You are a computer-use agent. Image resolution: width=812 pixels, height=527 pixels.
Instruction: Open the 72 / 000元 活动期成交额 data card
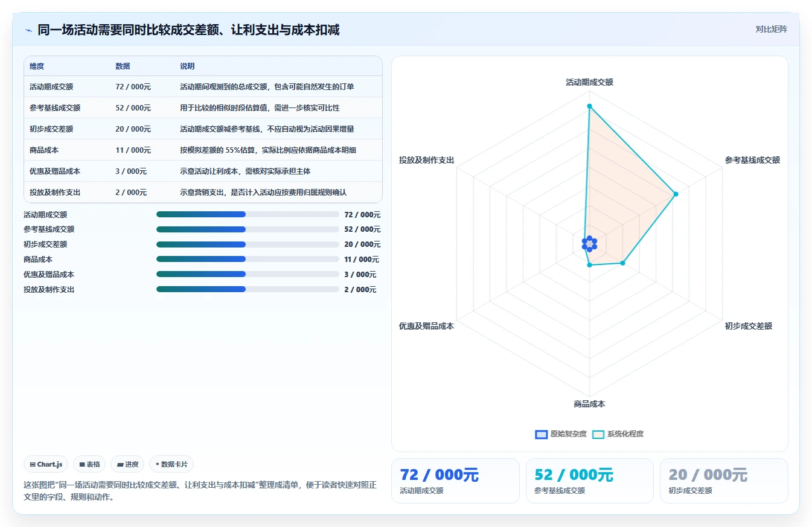(x=455, y=481)
